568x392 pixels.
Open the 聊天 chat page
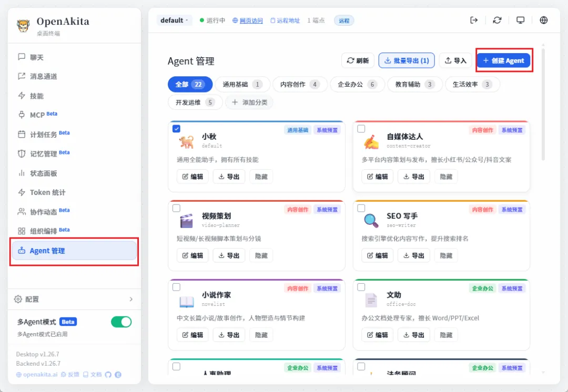(74, 57)
